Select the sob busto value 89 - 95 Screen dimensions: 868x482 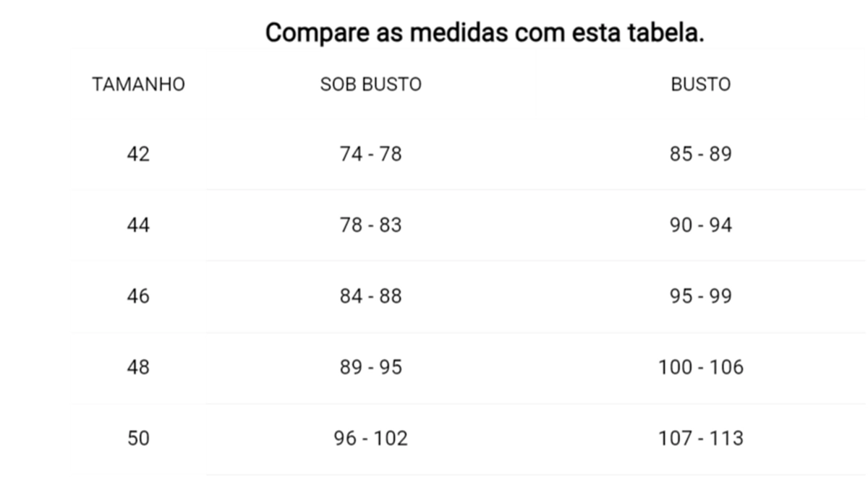(x=370, y=367)
